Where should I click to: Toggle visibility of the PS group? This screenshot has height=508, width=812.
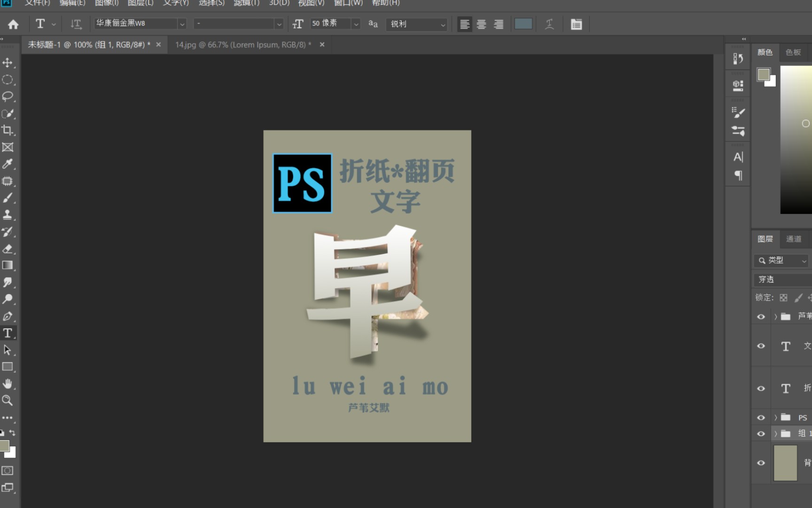pyautogui.click(x=761, y=417)
